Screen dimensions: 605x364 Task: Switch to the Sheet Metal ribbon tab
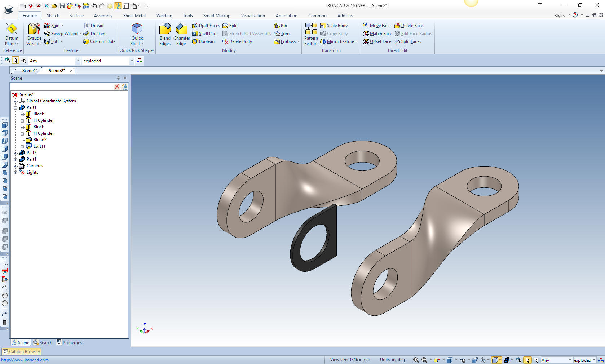tap(134, 16)
